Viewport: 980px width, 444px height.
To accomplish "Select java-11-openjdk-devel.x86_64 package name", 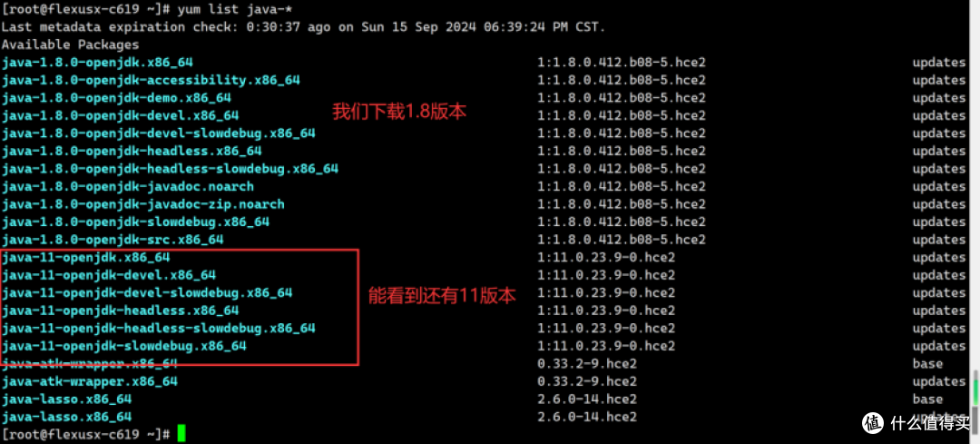I will (109, 275).
